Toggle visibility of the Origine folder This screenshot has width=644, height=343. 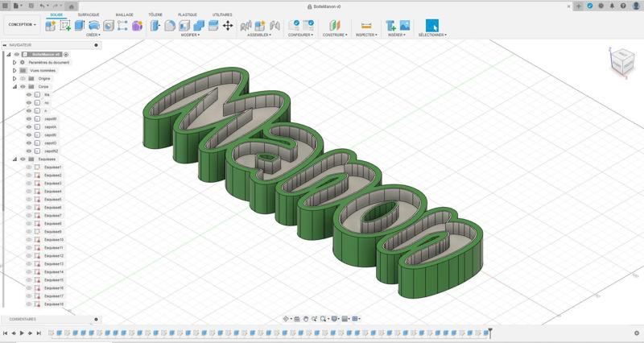click(x=23, y=78)
